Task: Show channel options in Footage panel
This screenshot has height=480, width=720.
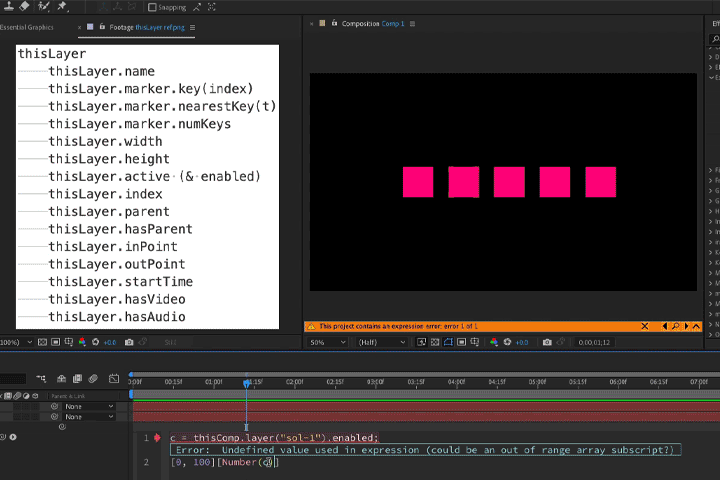Action: [82, 342]
